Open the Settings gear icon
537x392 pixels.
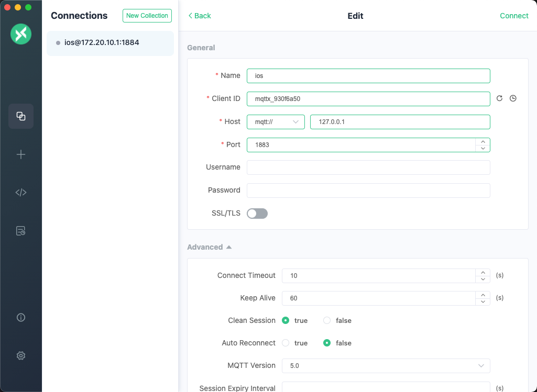pos(21,356)
